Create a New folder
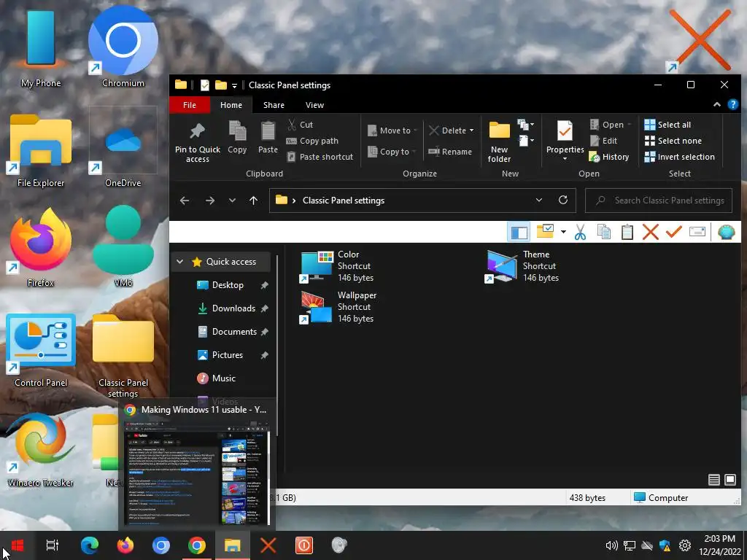Viewport: 747px width, 560px height. pyautogui.click(x=499, y=141)
